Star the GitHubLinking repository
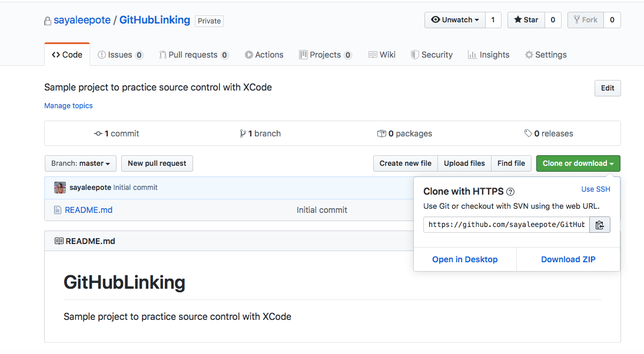The width and height of the screenshot is (644, 354). coord(526,20)
